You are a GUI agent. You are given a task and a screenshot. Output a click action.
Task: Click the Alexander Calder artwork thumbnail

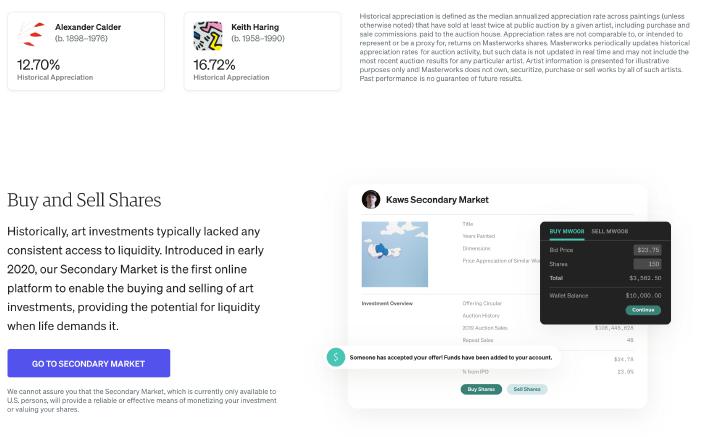(x=31, y=36)
